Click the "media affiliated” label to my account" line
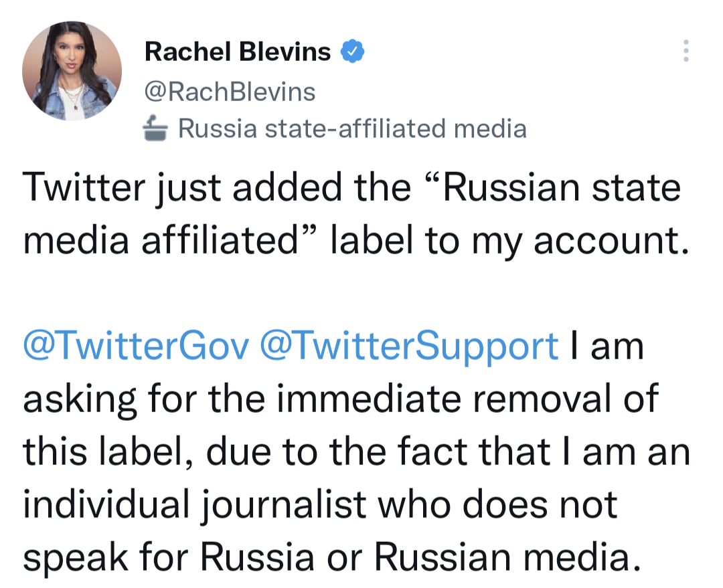Image resolution: width=723 pixels, height=588 pixels. pos(355,241)
